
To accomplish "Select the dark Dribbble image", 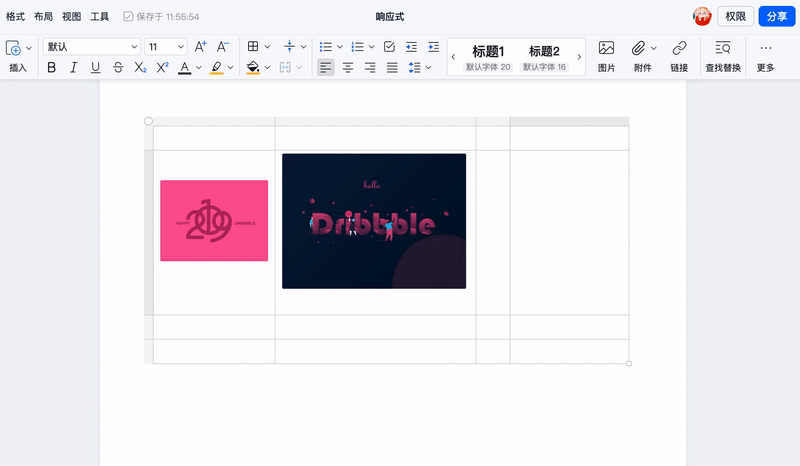I will (x=374, y=221).
